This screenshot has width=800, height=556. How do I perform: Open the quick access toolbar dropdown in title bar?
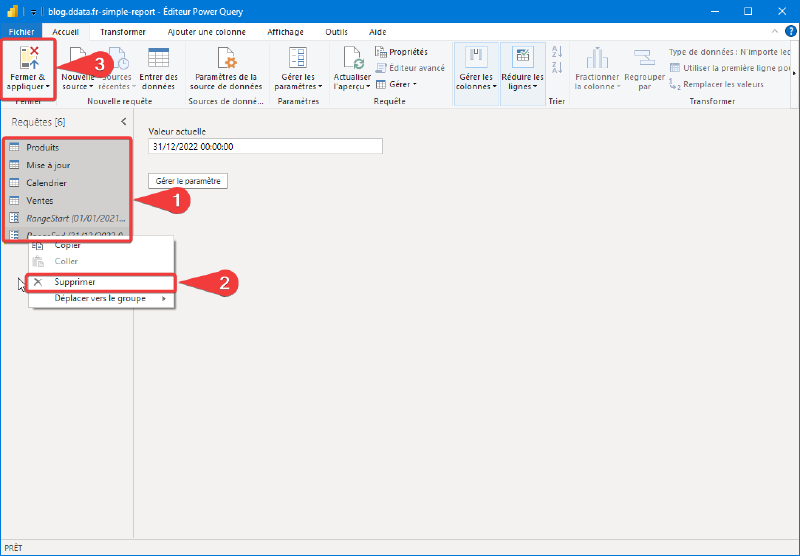pos(33,12)
